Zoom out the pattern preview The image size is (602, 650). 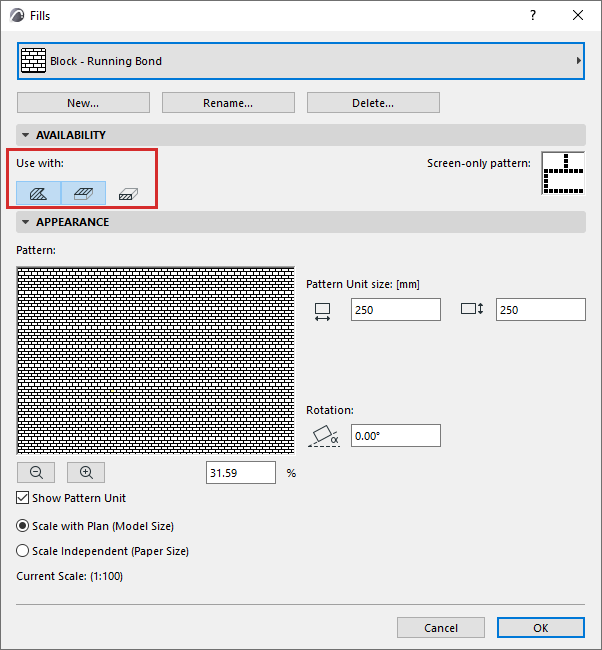pos(36,472)
